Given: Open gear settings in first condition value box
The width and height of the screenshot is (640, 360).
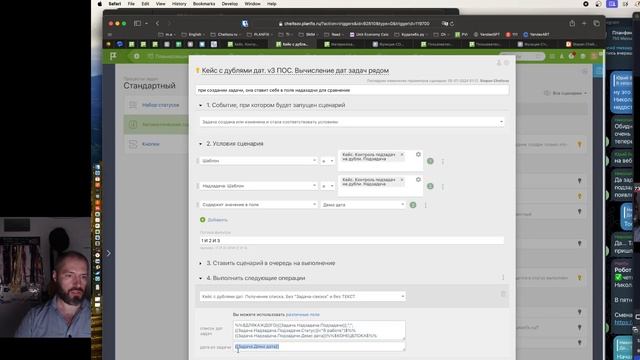Looking at the screenshot, I should (x=418, y=154).
